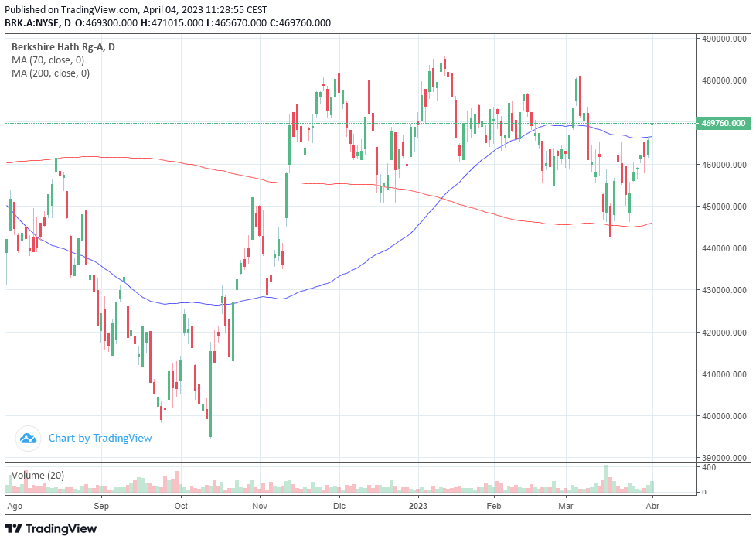The height and width of the screenshot is (543, 756).
Task: Click the 490000.000 price axis label
Action: pos(724,39)
